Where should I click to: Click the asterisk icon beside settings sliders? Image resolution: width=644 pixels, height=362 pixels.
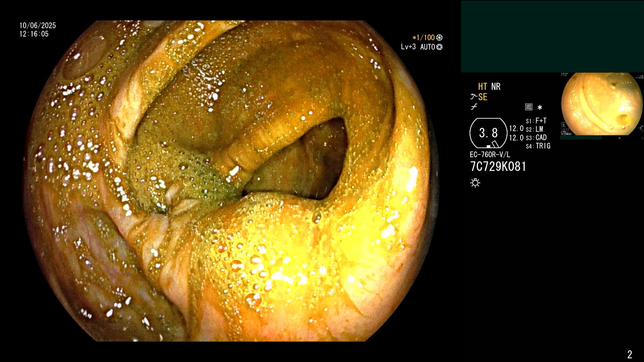click(540, 108)
